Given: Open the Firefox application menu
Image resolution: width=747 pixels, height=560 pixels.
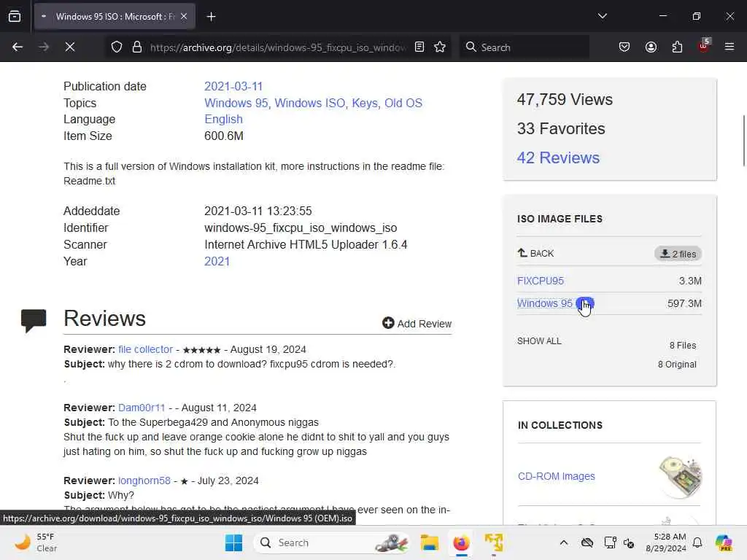Looking at the screenshot, I should point(729,47).
